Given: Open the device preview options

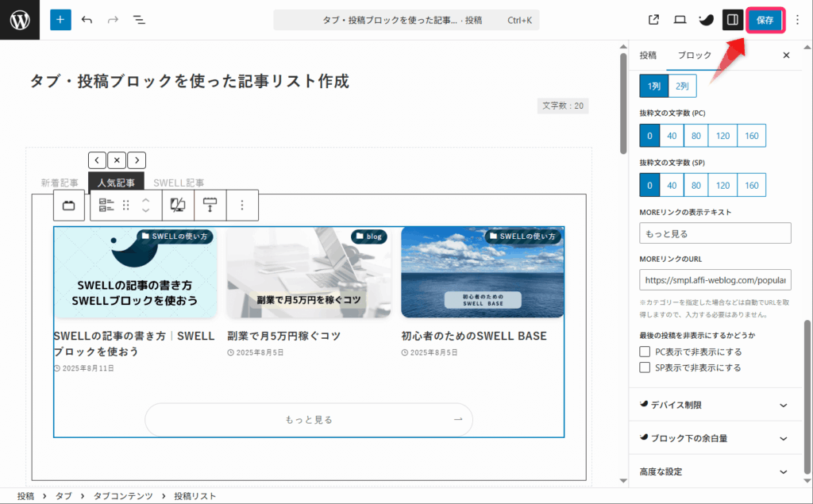Looking at the screenshot, I should (680, 20).
